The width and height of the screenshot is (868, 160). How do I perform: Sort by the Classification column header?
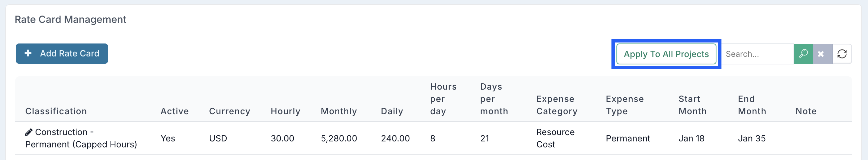(x=56, y=111)
